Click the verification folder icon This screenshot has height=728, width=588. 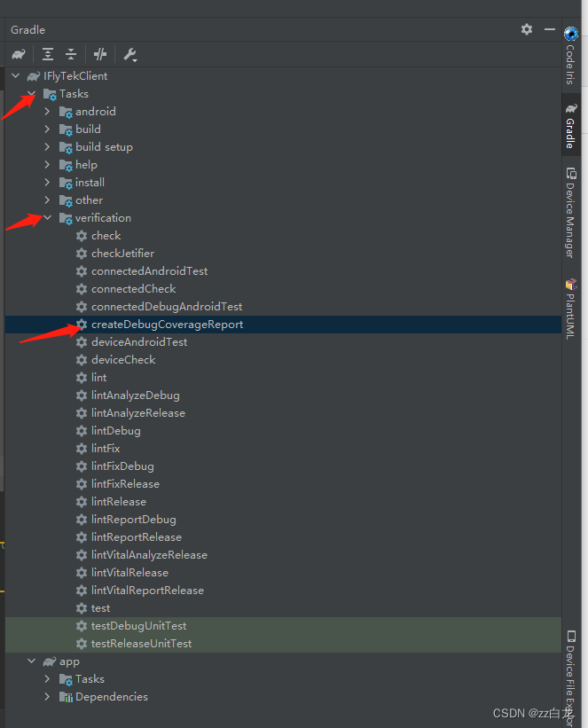[66, 218]
